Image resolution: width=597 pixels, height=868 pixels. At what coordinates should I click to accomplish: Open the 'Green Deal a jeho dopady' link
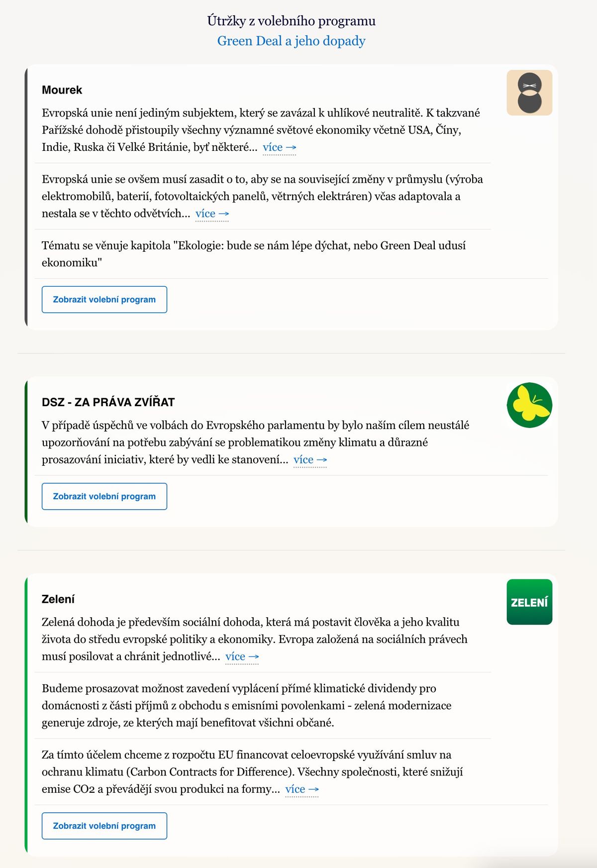[291, 41]
